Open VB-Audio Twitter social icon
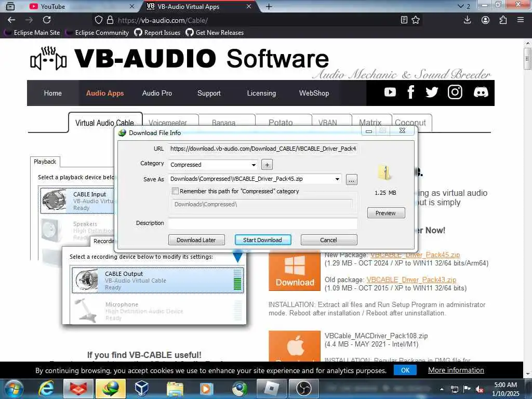The width and height of the screenshot is (532, 399). click(x=432, y=92)
